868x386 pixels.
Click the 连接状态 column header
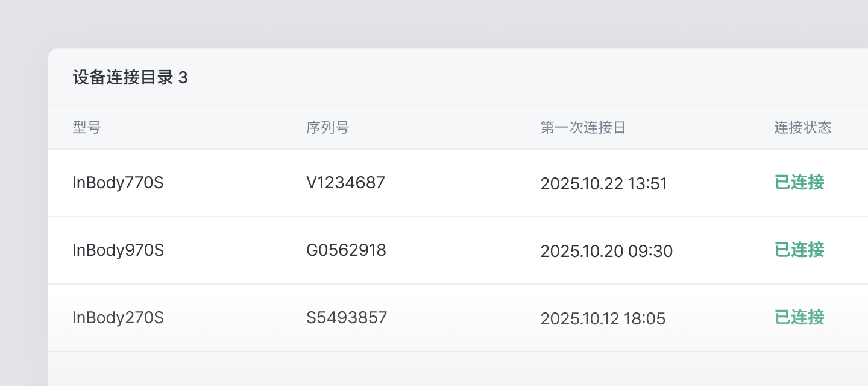click(x=803, y=128)
